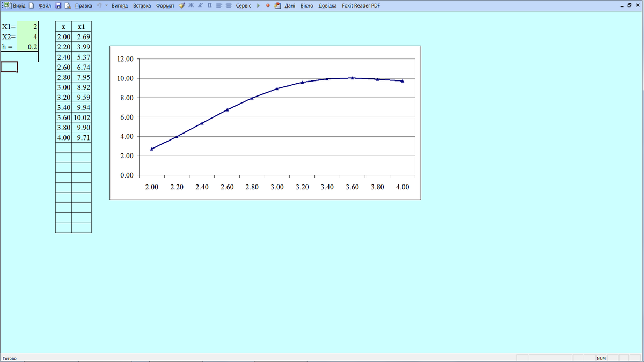Start macro recording red dot icon
644x362 pixels.
(268, 5)
